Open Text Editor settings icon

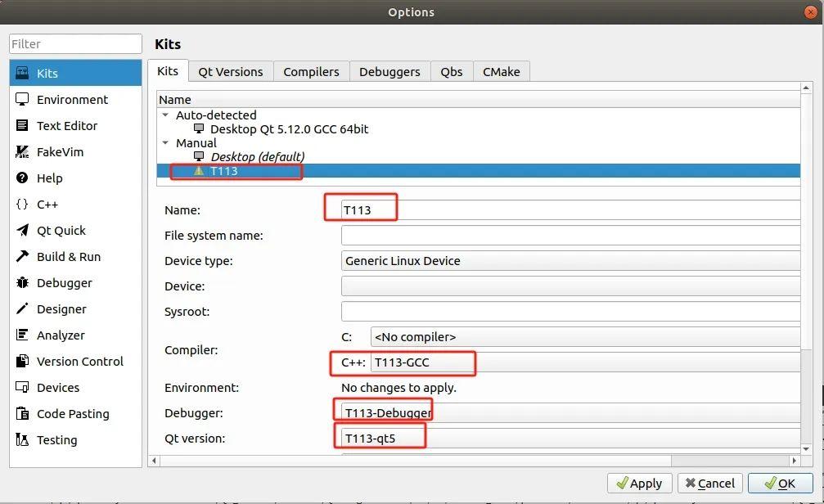22,125
